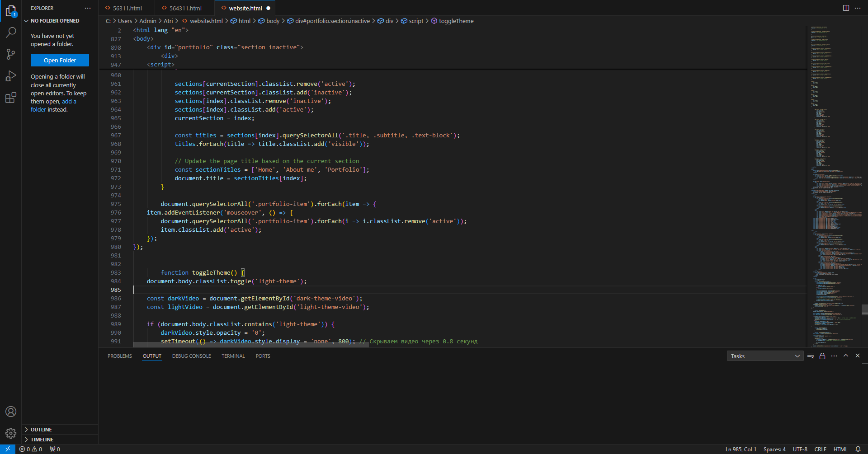The image size is (868, 454).
Task: Open the Source Control view icon
Action: (x=11, y=54)
